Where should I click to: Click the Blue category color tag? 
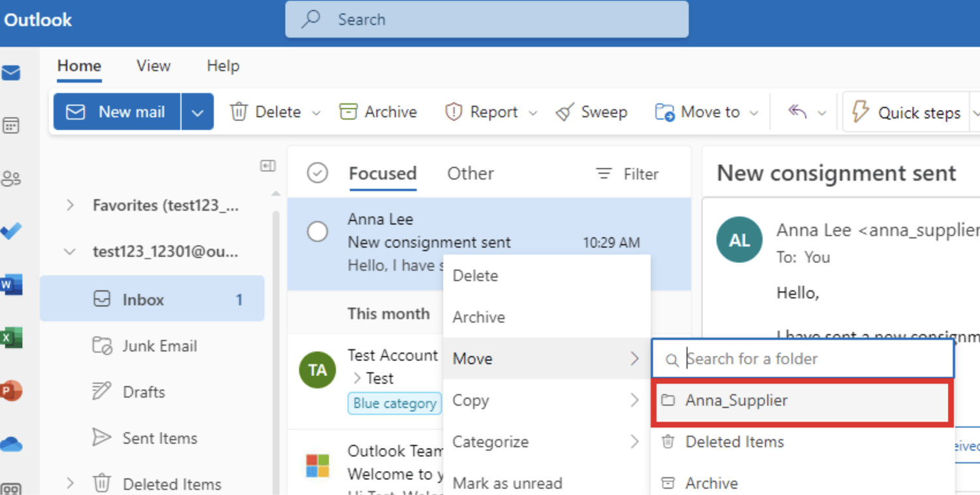click(x=394, y=403)
